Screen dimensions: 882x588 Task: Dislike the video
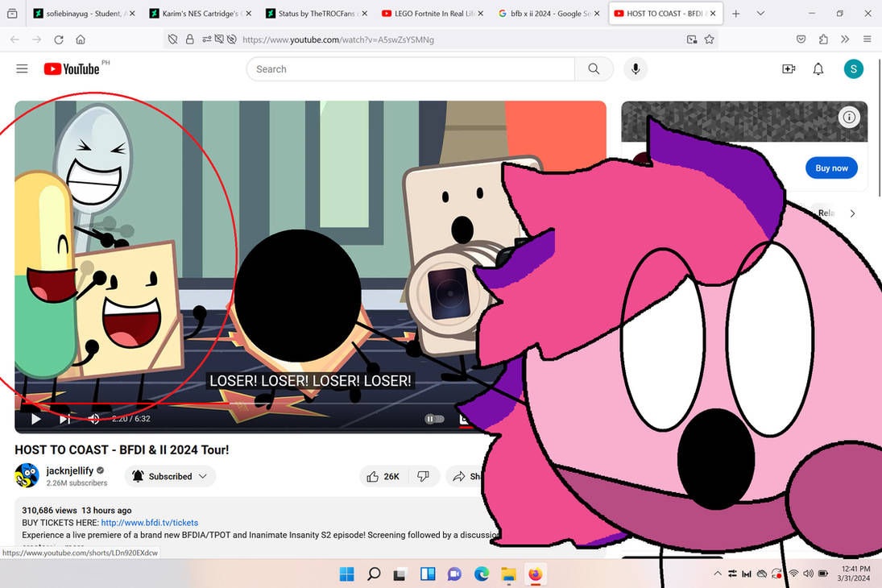coord(423,476)
